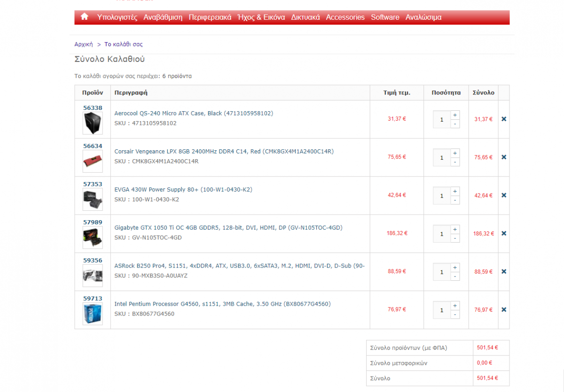Click quantity field for Aerocool case
564x392 pixels.
click(x=442, y=120)
